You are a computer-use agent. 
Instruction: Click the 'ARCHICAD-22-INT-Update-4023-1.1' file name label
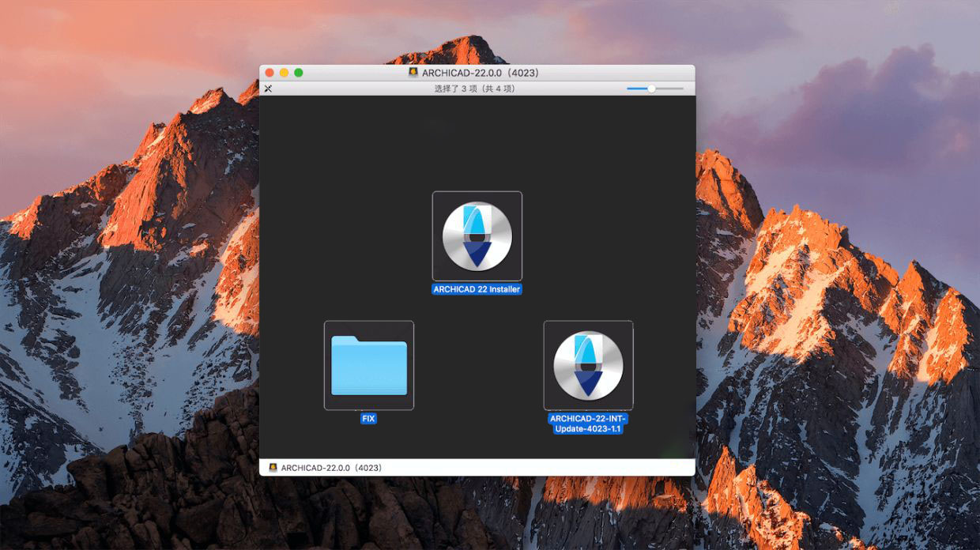[588, 424]
